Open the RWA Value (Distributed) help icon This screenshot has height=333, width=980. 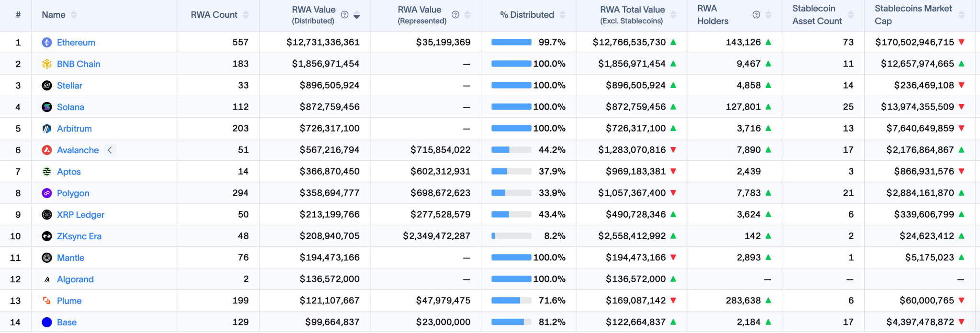(x=345, y=15)
